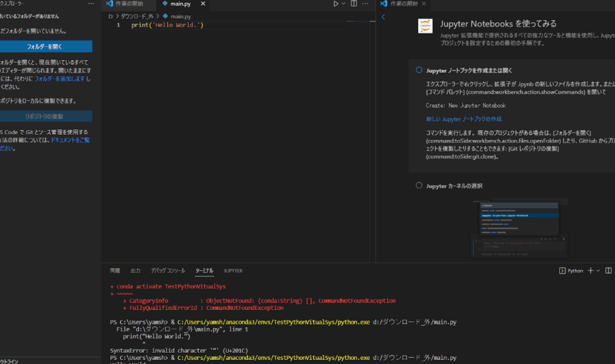Open run options dropdown beside play button
615x364 pixels.
click(x=344, y=4)
